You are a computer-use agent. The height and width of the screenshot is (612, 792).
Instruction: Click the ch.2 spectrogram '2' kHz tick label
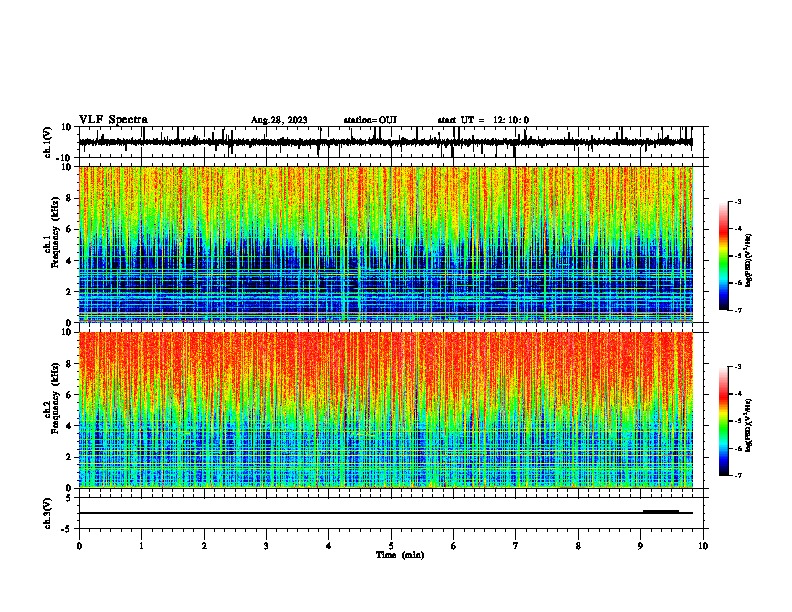(x=69, y=457)
